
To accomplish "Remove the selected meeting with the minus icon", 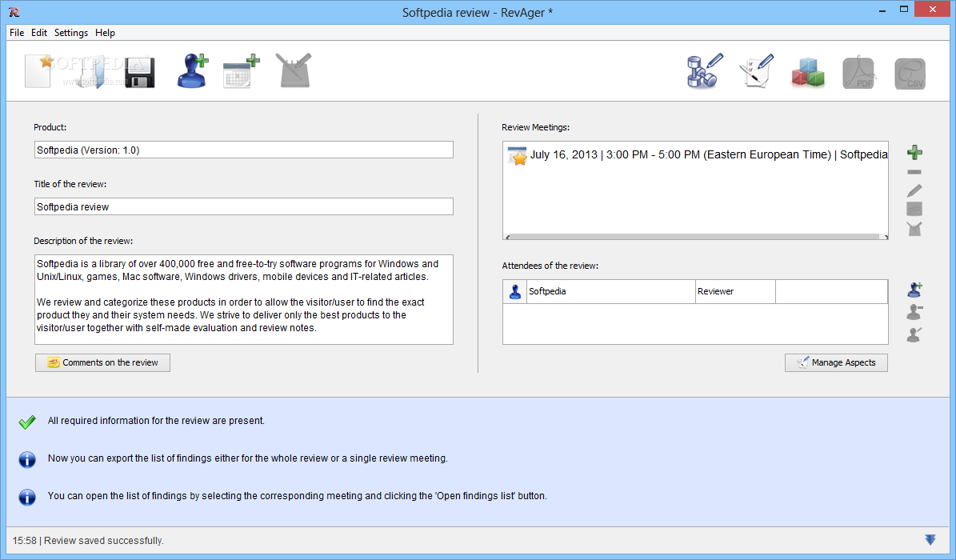I will coord(914,172).
